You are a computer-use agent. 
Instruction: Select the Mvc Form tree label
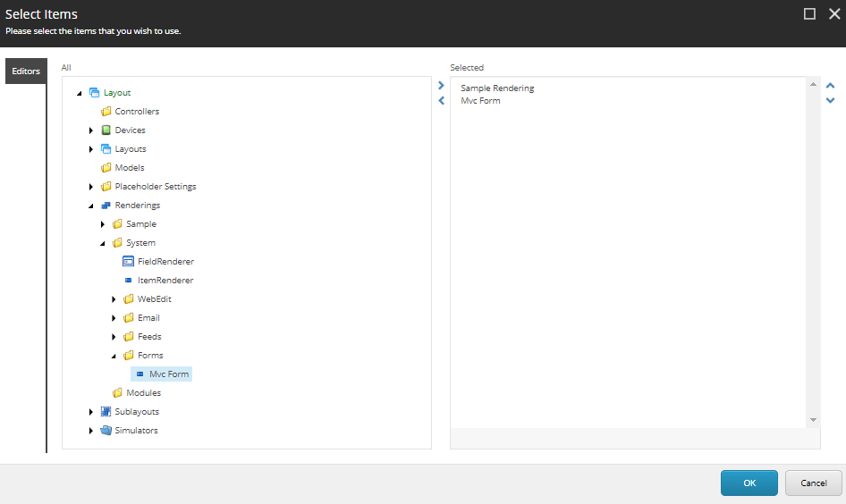click(169, 374)
